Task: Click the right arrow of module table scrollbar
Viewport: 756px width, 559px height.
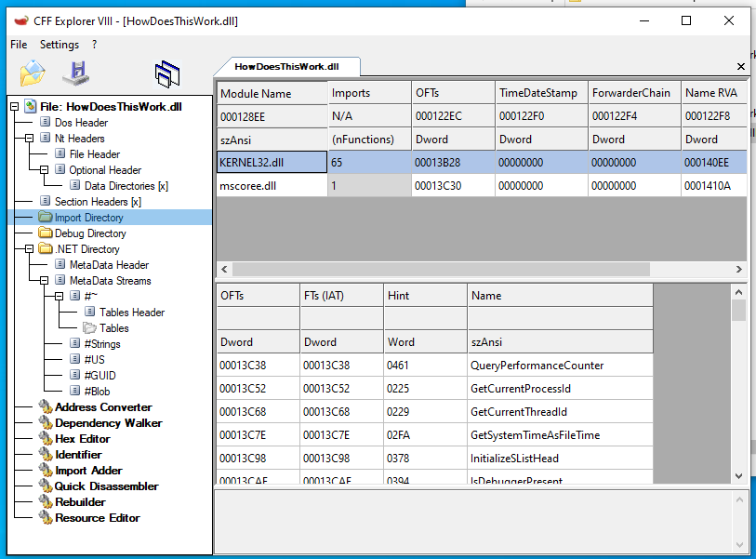Action: [739, 269]
